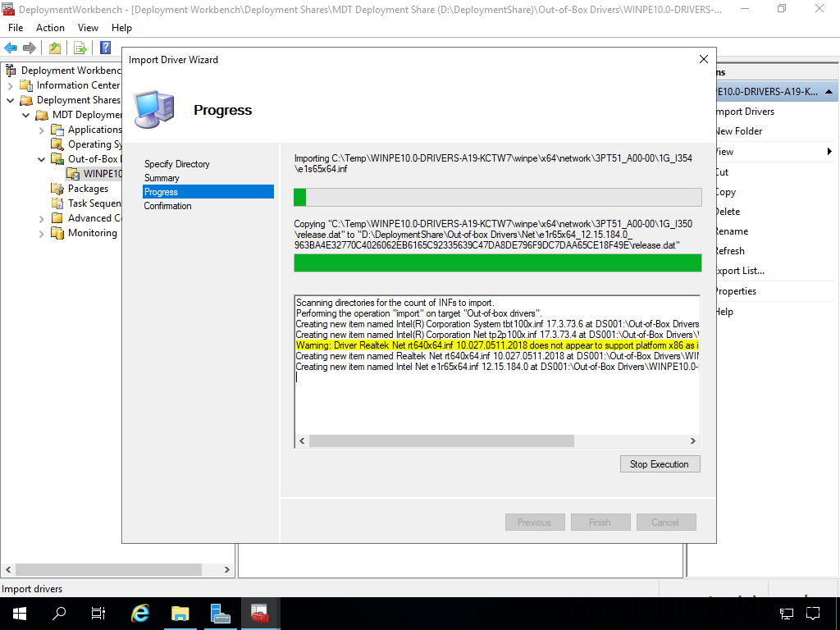Launch Internet Explorer from the taskbar

pyautogui.click(x=140, y=614)
